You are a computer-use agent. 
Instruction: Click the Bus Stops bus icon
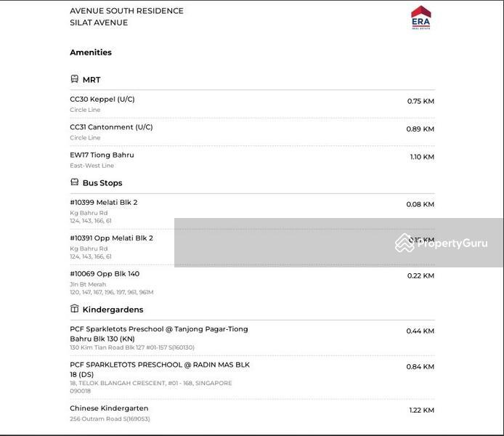pyautogui.click(x=74, y=182)
